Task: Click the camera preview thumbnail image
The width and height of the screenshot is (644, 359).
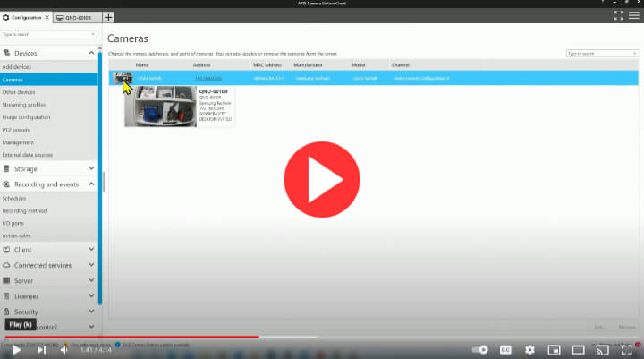Action: [159, 107]
